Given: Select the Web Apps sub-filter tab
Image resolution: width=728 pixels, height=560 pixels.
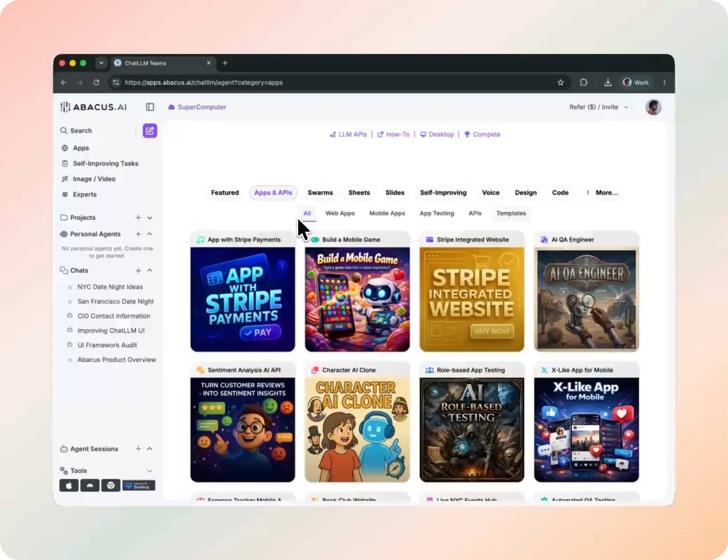Looking at the screenshot, I should (340, 213).
